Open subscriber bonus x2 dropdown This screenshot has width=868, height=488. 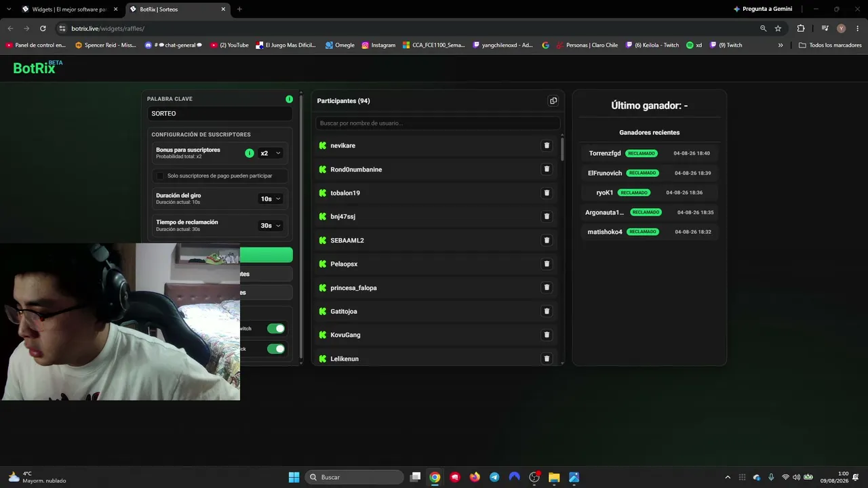(x=271, y=153)
